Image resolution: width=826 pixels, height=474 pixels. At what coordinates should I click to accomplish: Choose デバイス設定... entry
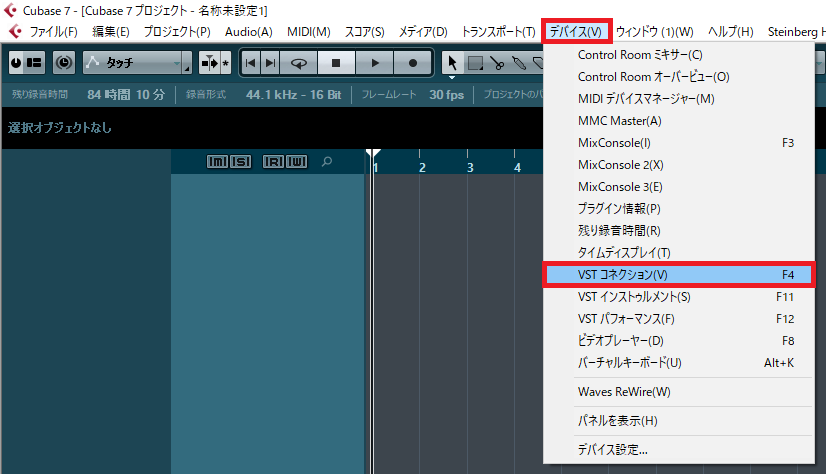pos(679,450)
